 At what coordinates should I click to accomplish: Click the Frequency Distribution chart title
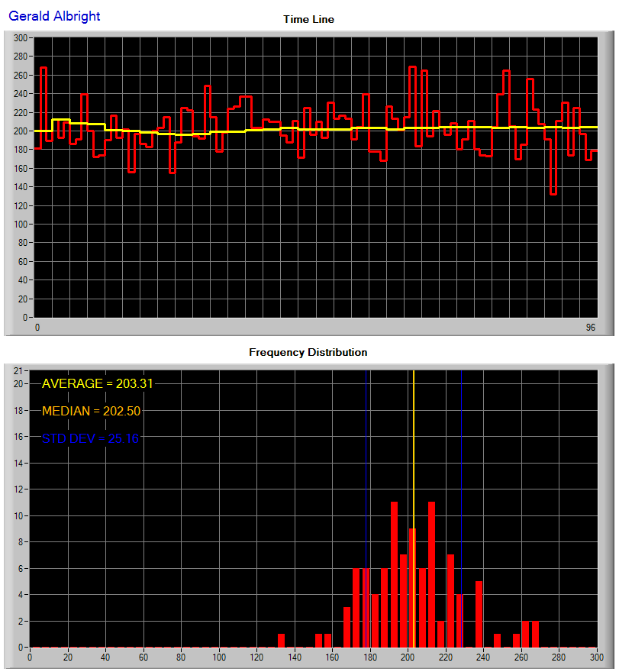[x=308, y=352]
